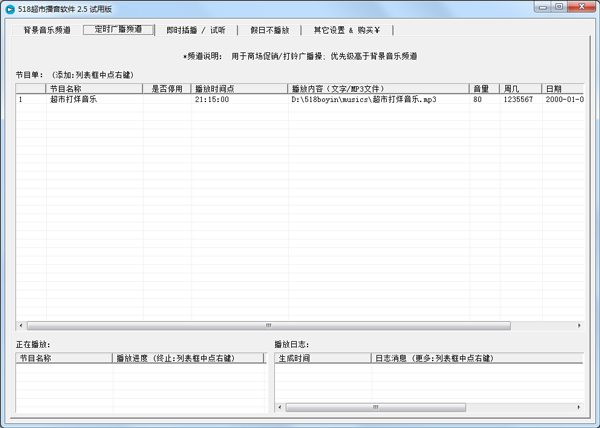Click the 播放进度 column header in 正在播放
600x428 pixels.
point(190,357)
